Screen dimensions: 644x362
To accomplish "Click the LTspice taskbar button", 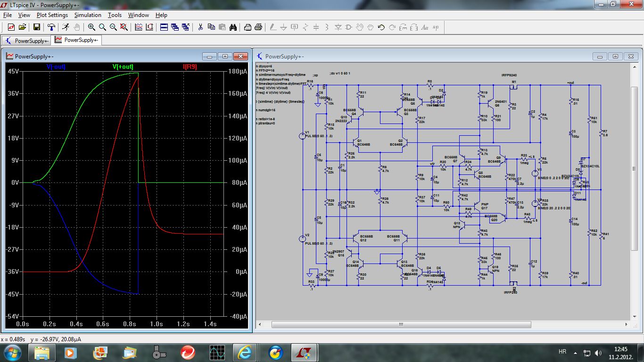I will 305,352.
